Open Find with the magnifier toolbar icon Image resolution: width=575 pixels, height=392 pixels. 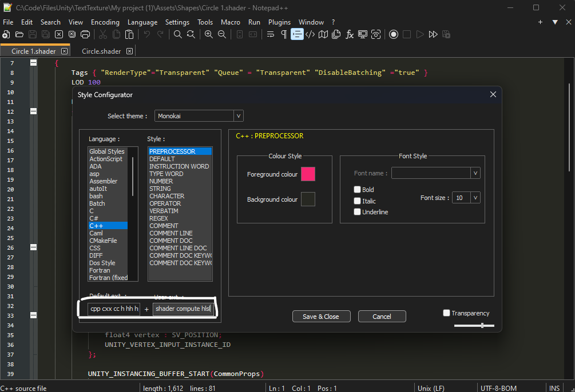click(178, 34)
